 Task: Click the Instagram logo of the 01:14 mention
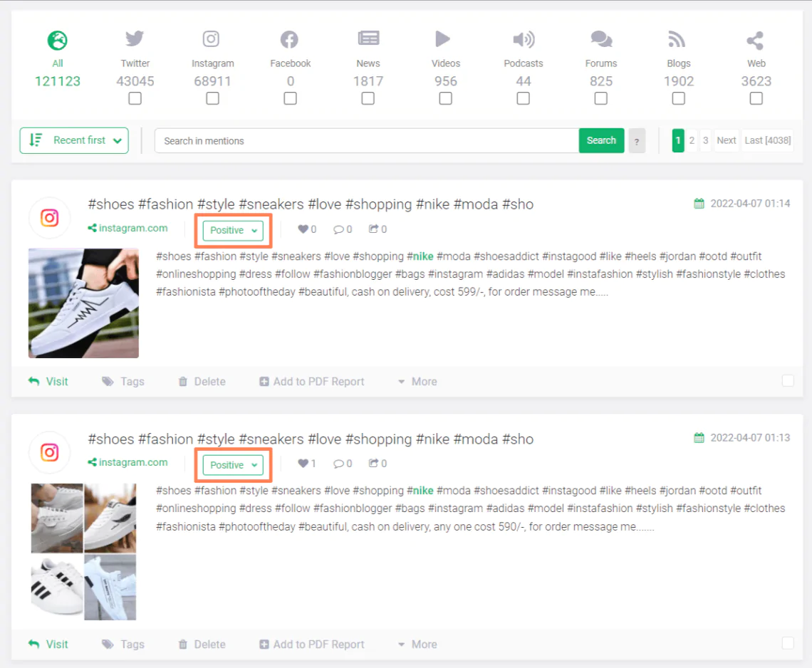click(50, 218)
